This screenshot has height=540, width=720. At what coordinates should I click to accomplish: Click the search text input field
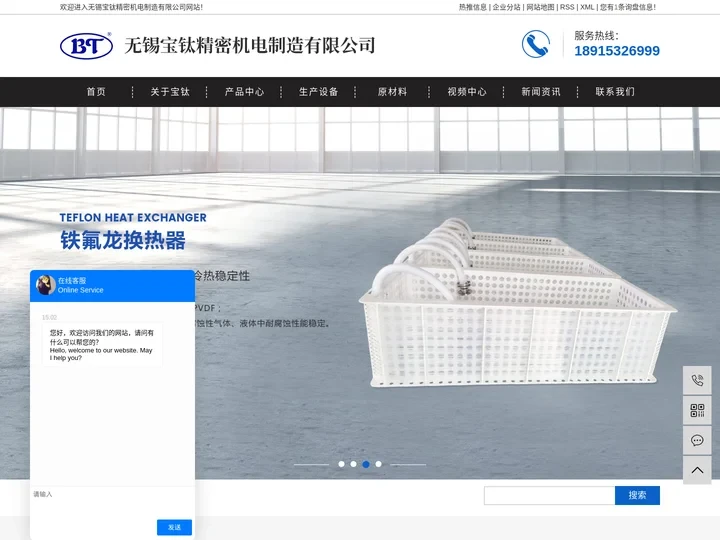point(549,495)
